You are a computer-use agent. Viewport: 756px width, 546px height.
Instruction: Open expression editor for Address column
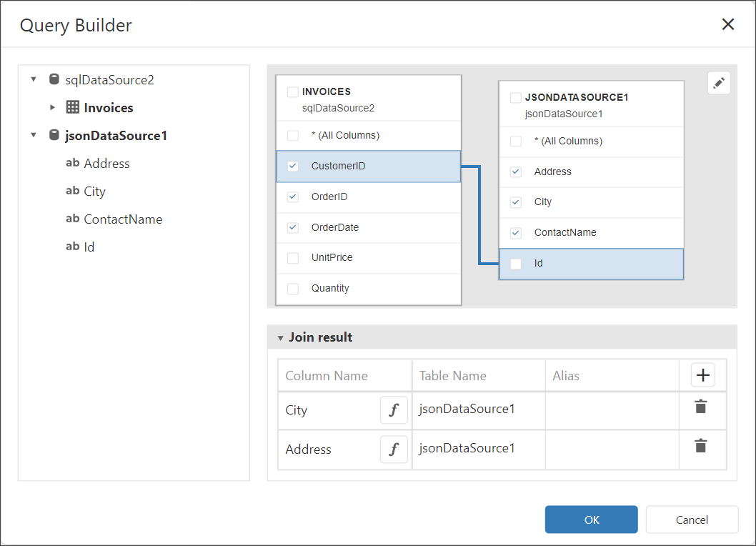point(394,450)
